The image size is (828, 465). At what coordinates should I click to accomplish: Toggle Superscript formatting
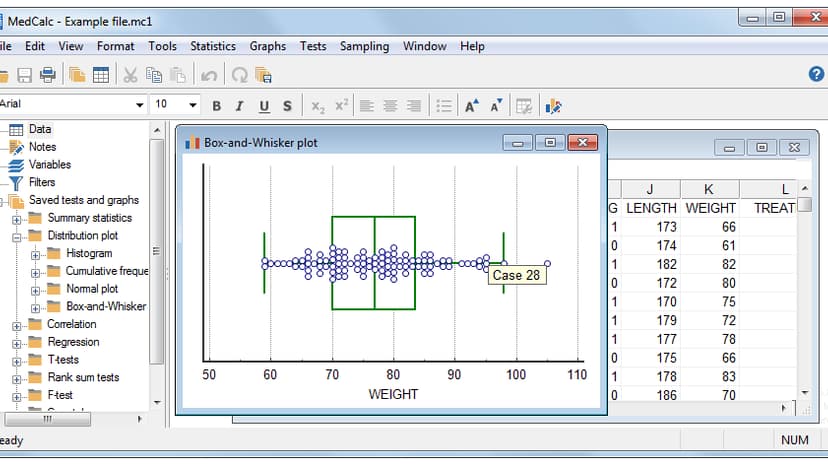[342, 105]
